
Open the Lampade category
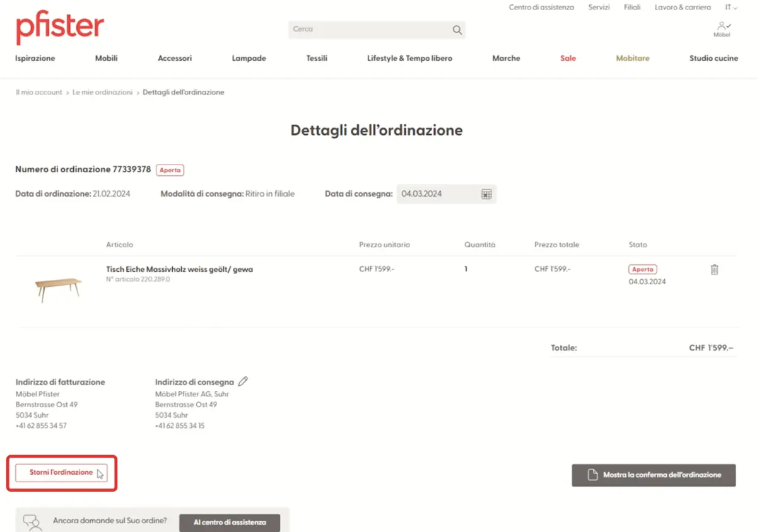[249, 58]
